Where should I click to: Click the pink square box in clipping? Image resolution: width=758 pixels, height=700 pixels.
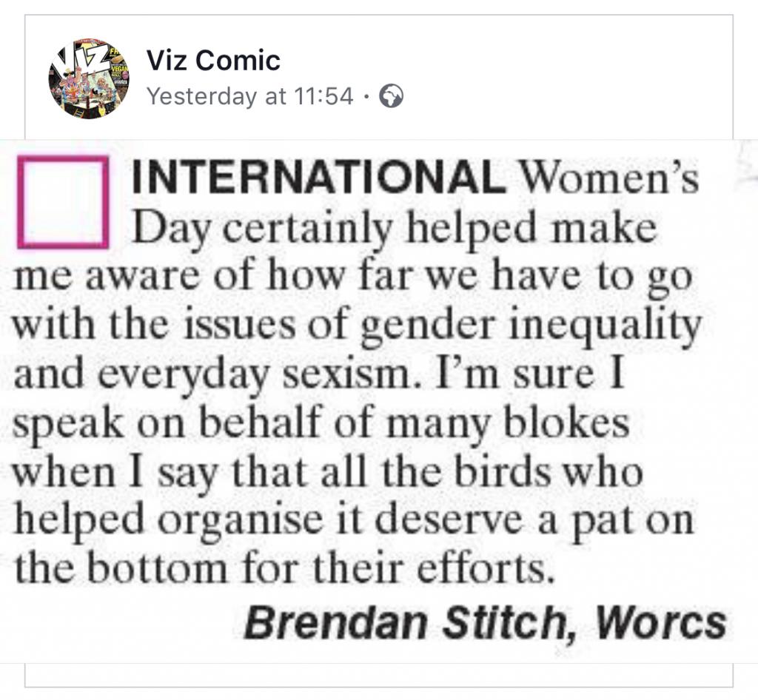63,201
